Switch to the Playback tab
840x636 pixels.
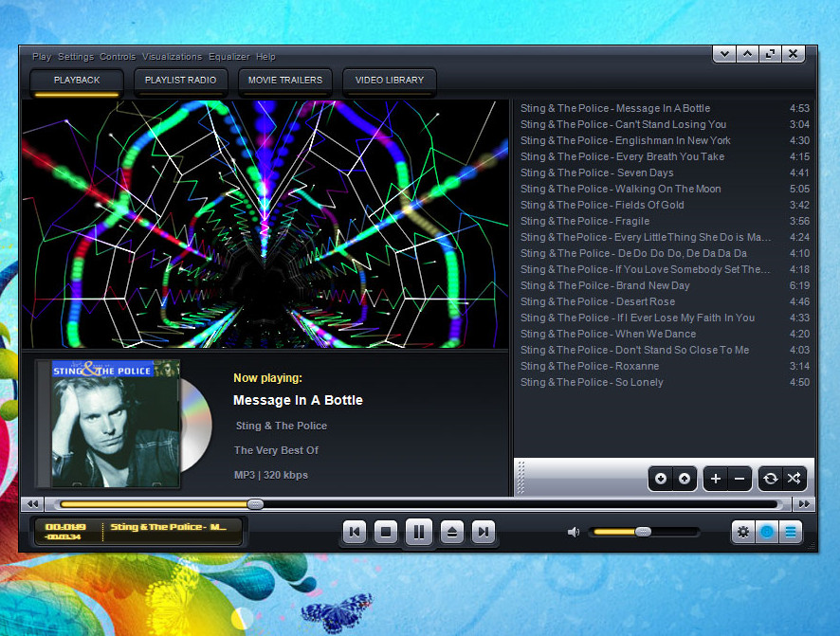77,82
